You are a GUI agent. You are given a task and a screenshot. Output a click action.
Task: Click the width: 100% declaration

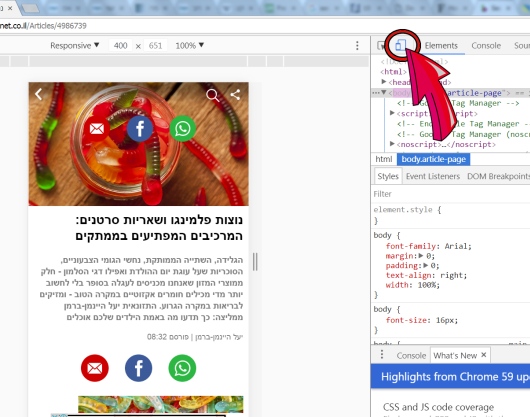pyautogui.click(x=413, y=285)
